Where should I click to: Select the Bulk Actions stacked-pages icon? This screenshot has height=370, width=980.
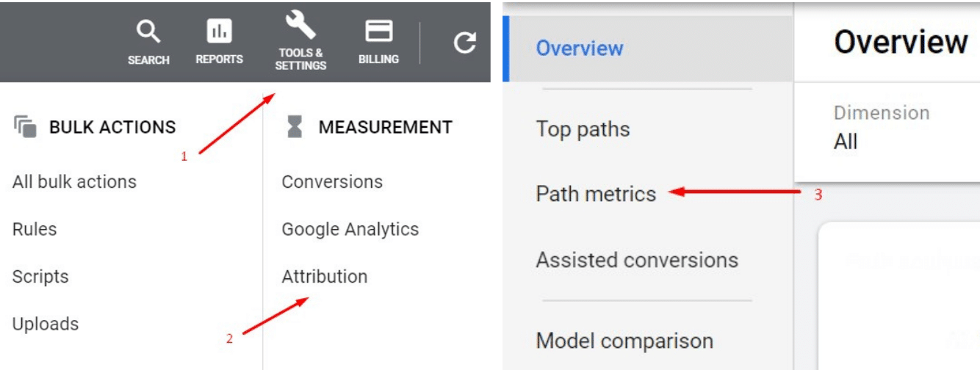pos(25,126)
